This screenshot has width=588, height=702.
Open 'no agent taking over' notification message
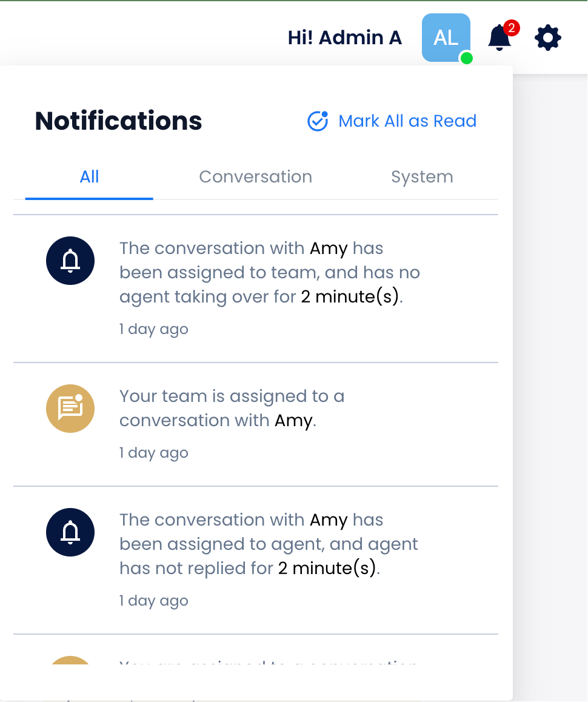(x=270, y=273)
